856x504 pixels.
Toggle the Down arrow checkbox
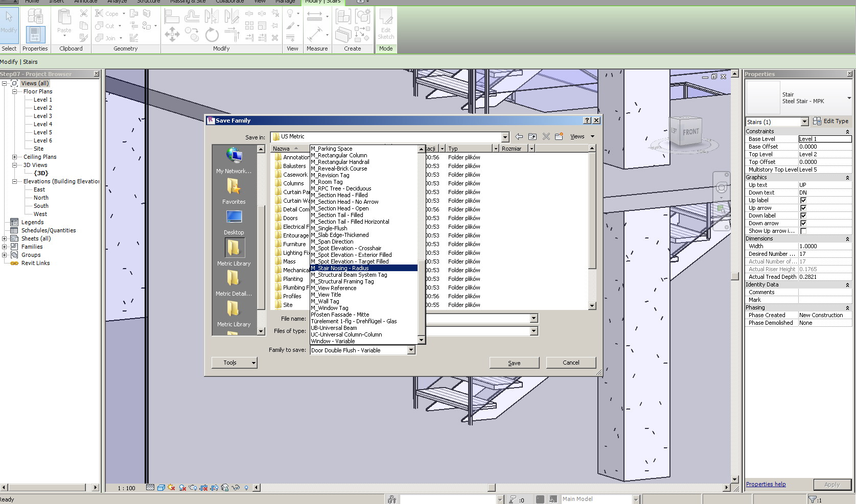click(803, 223)
